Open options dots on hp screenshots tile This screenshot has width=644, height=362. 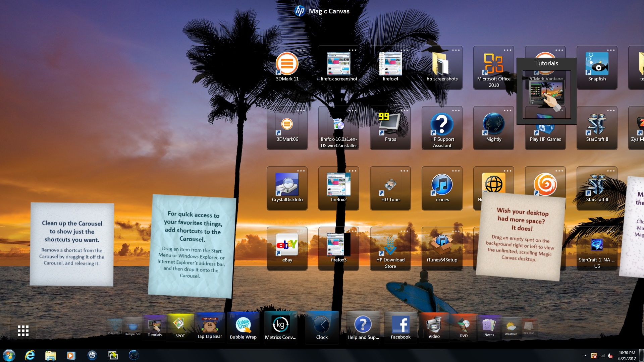[456, 50]
